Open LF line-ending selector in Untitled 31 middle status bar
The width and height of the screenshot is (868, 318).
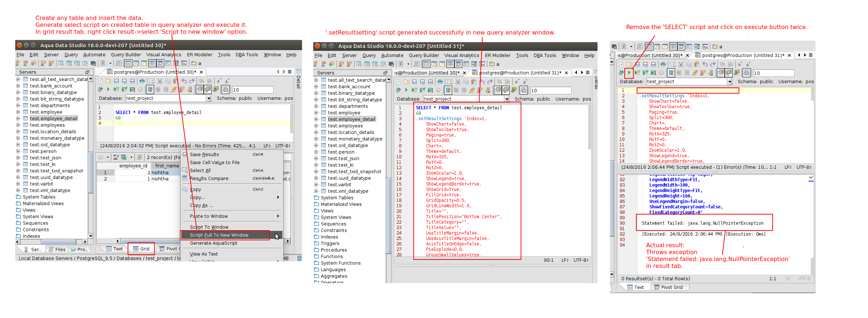pyautogui.click(x=565, y=260)
